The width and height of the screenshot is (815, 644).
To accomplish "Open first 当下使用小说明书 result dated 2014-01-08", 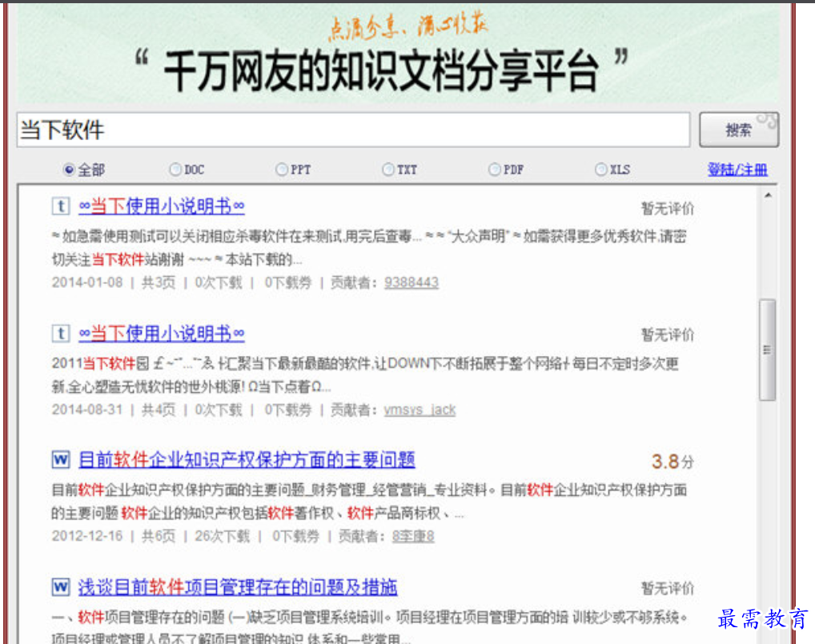I will 162,206.
